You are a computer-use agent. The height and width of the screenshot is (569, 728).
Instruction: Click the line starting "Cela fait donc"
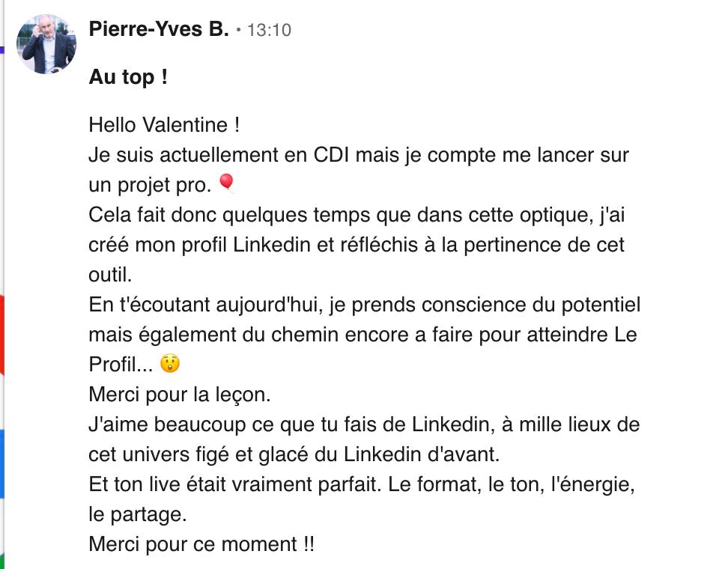(x=358, y=215)
